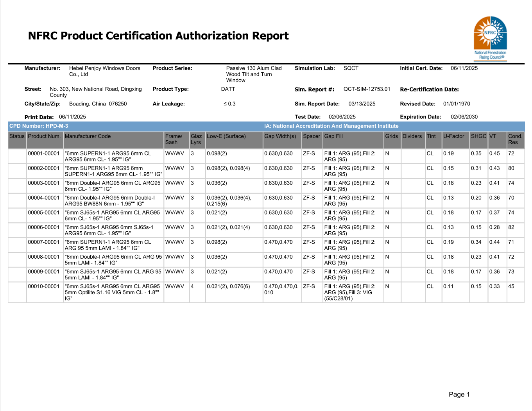Click the product type 'DATT'
This screenshot has height=411, width=532.
click(x=228, y=89)
